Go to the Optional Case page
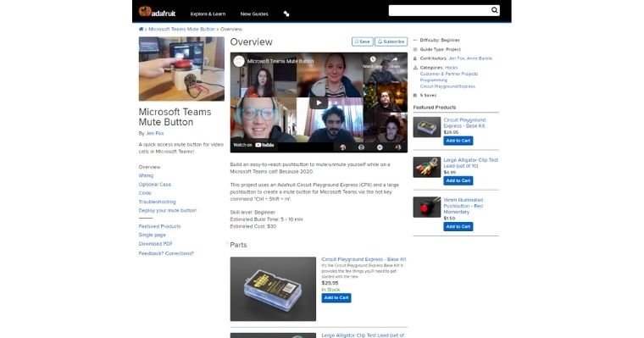The height and width of the screenshot is (338, 644). pyautogui.click(x=155, y=185)
